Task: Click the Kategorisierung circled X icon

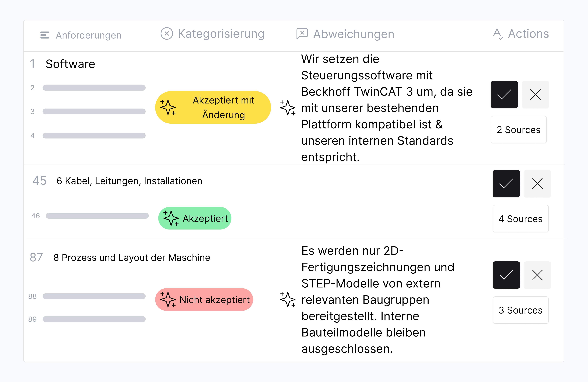Action: [167, 34]
